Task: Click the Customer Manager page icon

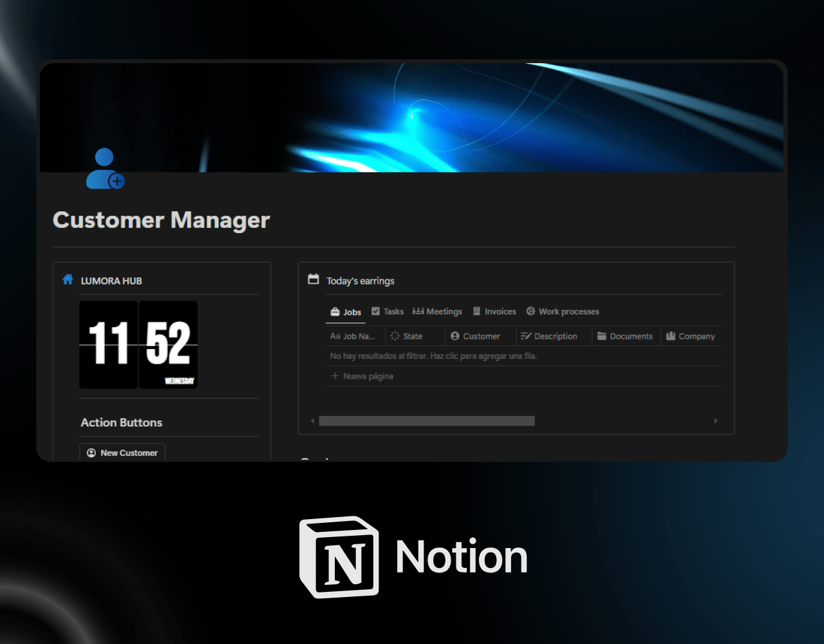Action: pyautogui.click(x=105, y=169)
